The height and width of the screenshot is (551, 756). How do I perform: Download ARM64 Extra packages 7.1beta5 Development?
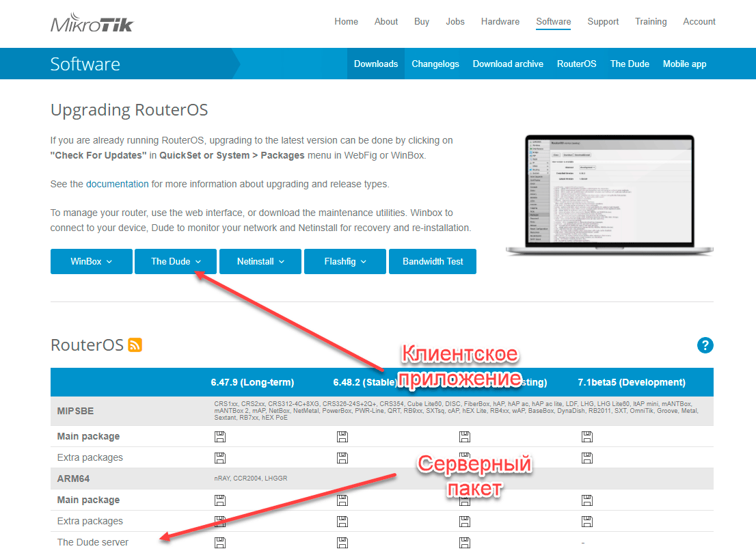click(587, 522)
